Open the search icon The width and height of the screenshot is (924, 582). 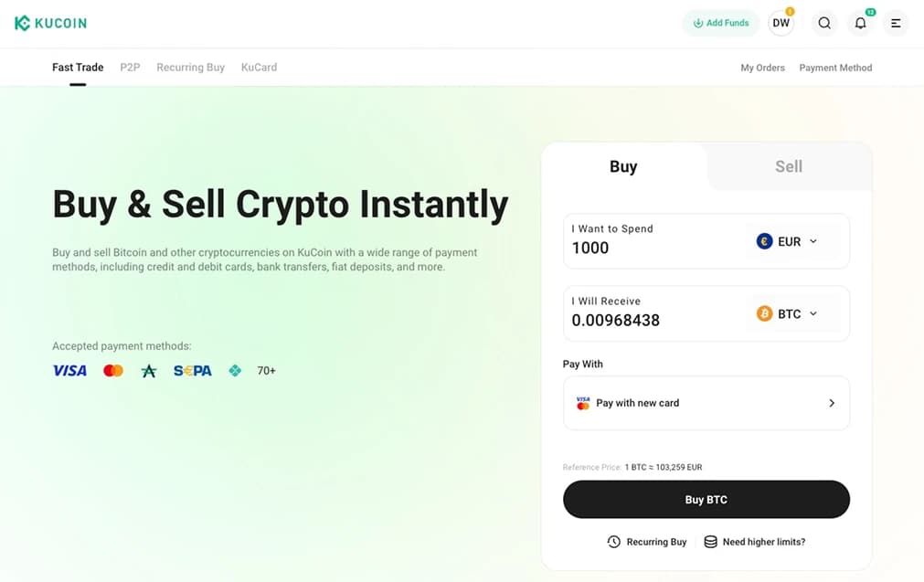pyautogui.click(x=824, y=23)
